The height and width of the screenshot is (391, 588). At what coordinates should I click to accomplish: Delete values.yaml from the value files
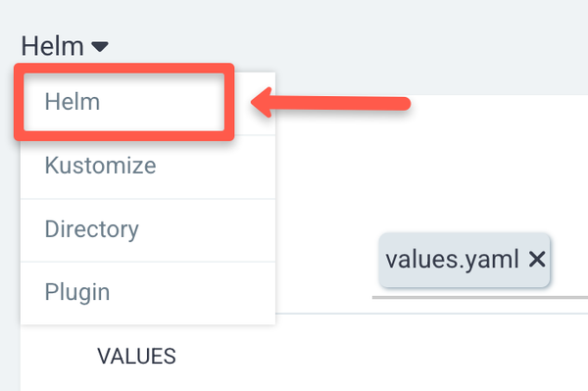pos(537,259)
